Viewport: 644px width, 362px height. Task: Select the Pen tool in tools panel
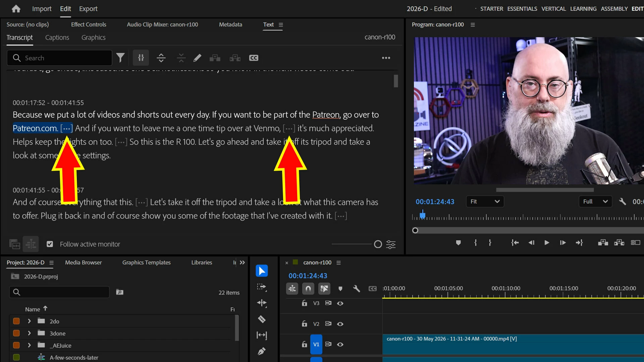coord(262,351)
